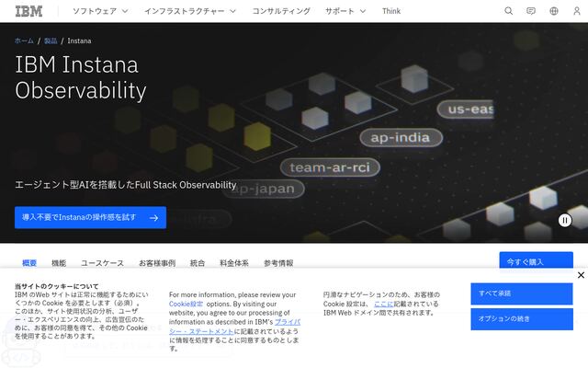Open the search icon in header

coord(508,11)
